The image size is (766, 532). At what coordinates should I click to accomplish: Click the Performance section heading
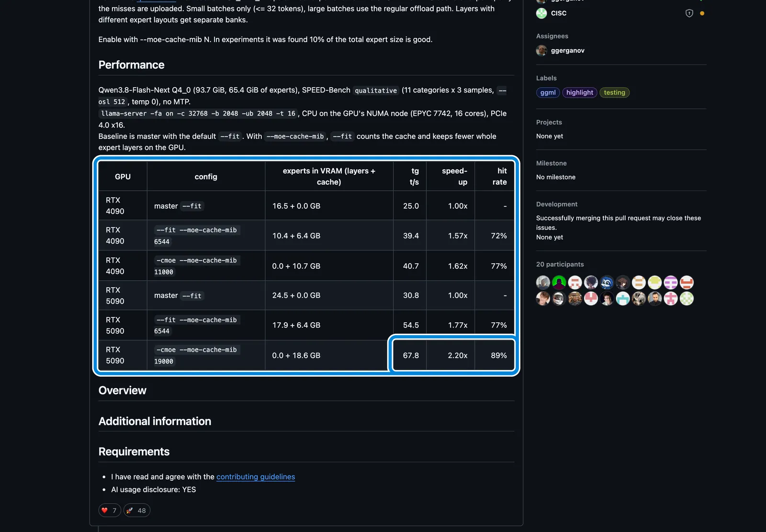pyautogui.click(x=131, y=65)
